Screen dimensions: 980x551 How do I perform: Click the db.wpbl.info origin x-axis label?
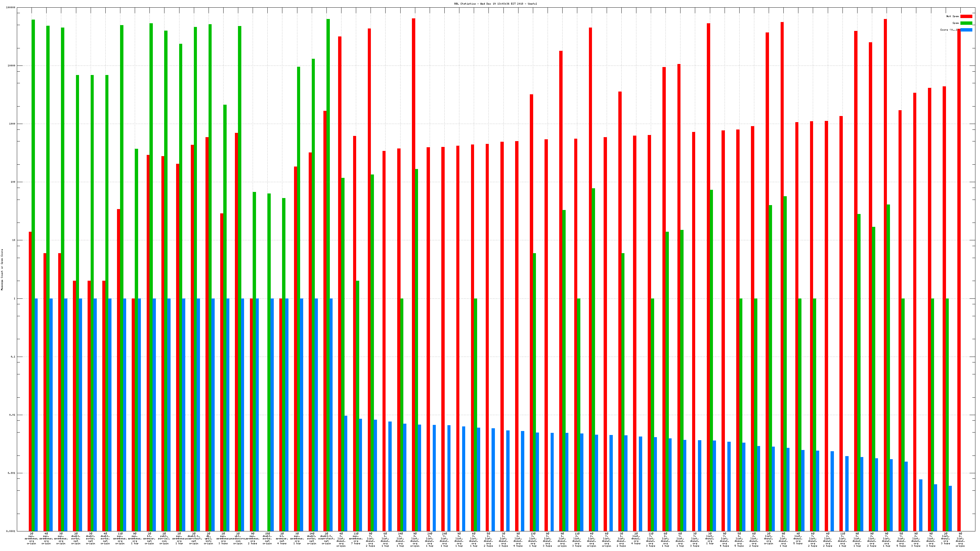(x=209, y=538)
